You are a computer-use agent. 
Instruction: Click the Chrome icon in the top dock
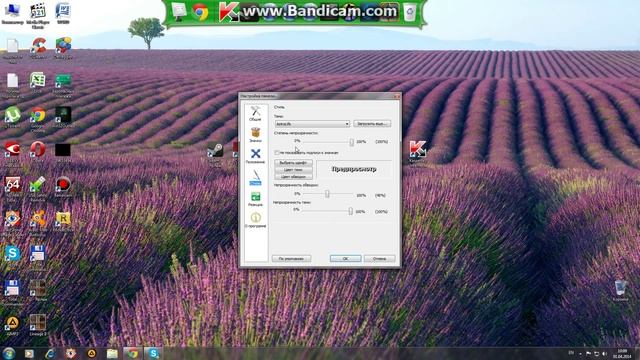point(200,12)
